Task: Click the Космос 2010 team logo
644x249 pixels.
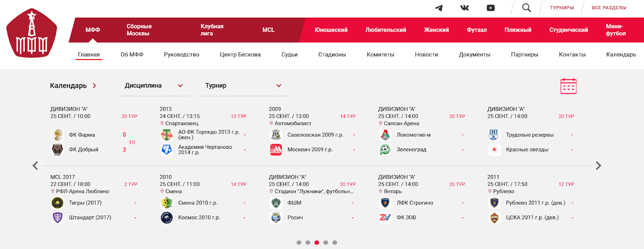Action: click(x=167, y=218)
